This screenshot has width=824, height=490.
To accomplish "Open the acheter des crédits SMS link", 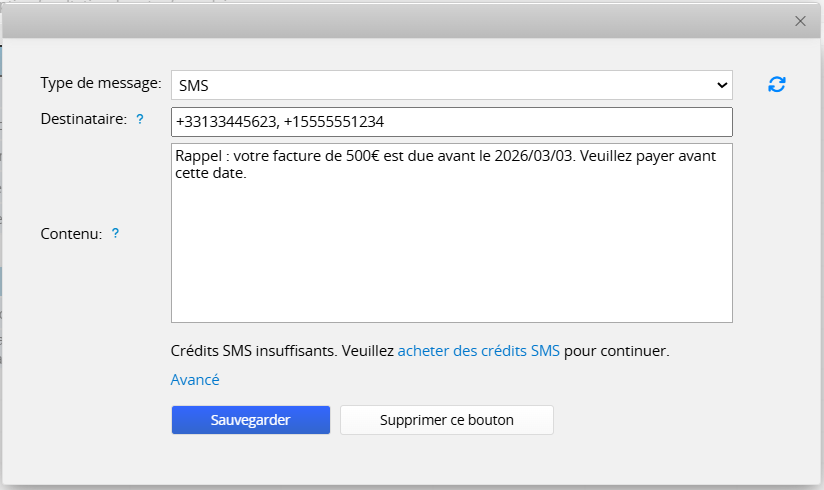I will pos(478,351).
